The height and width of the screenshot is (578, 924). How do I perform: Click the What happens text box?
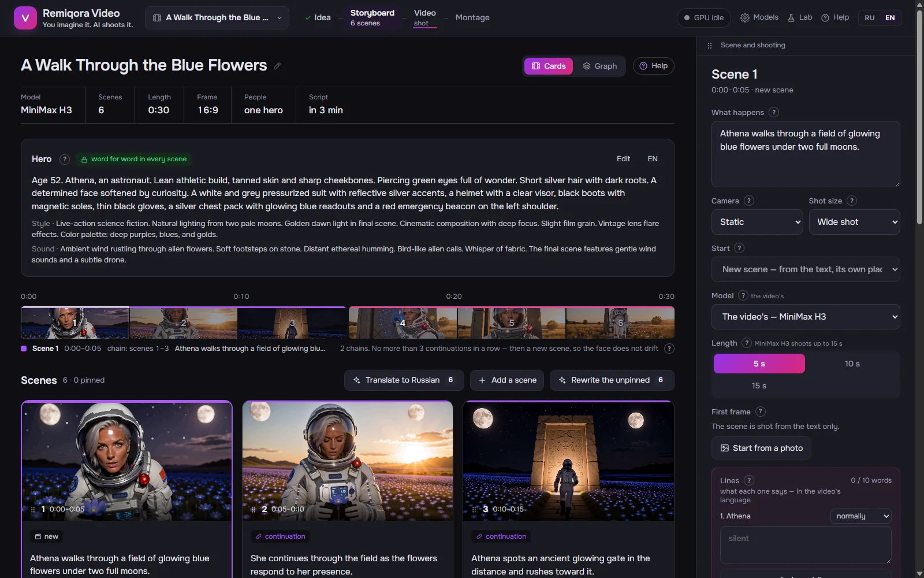pos(806,154)
